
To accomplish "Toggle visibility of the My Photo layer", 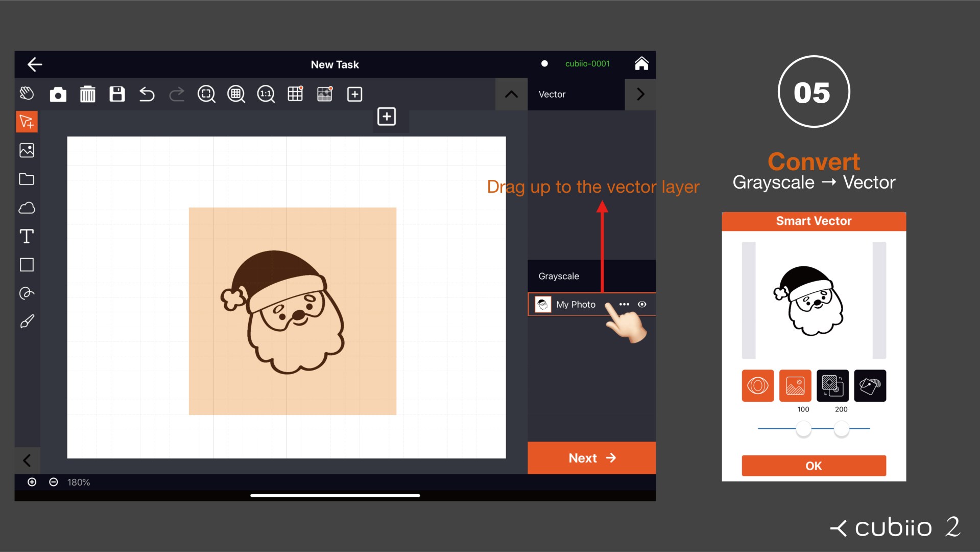I will tap(642, 304).
